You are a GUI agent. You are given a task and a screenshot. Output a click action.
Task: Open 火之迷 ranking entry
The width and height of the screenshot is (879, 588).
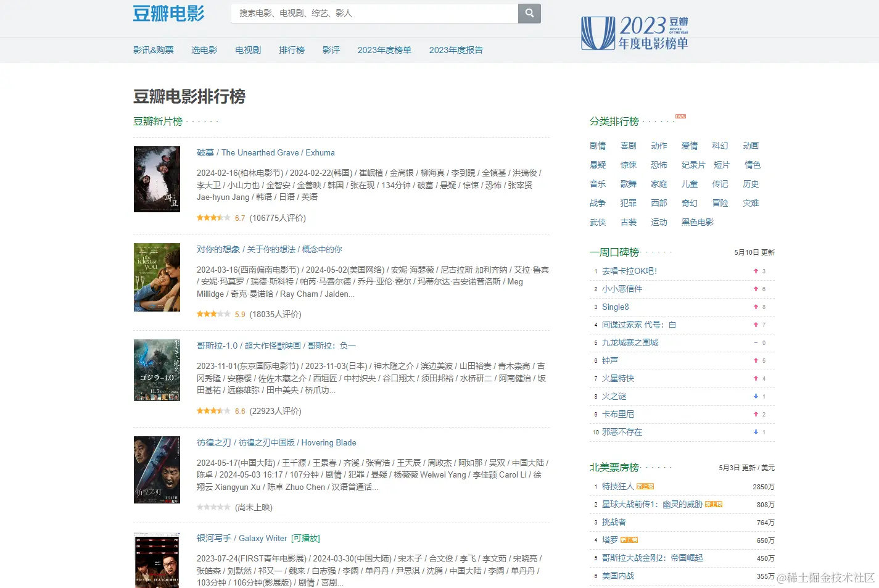click(x=614, y=396)
